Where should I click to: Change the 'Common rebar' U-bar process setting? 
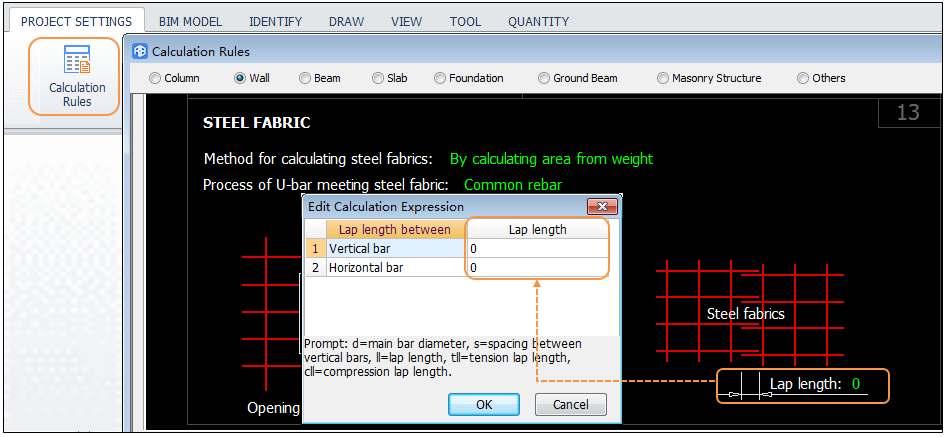click(513, 185)
